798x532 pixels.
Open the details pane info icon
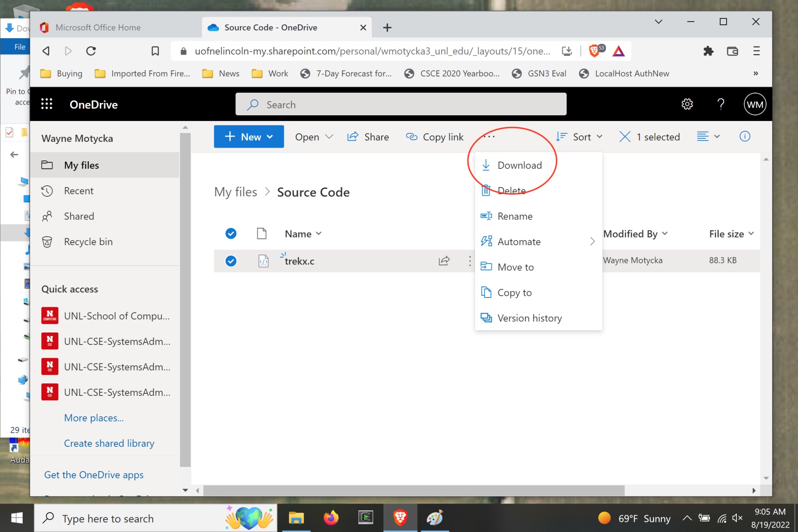(745, 137)
